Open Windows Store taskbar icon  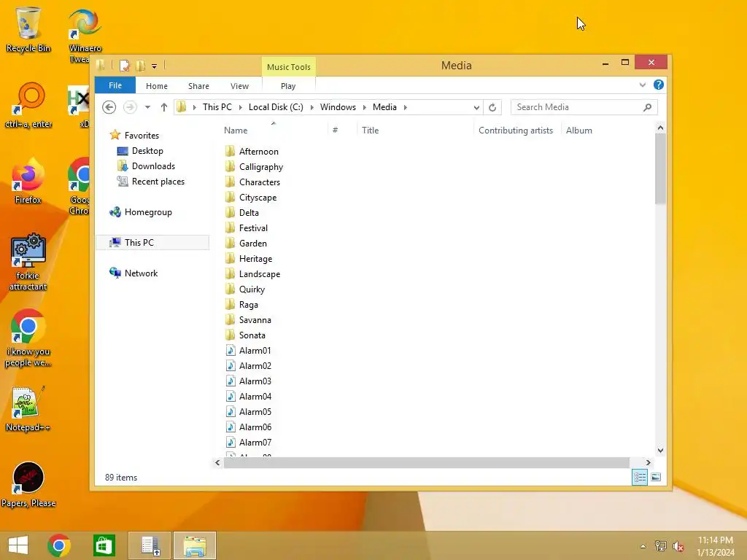point(104,545)
